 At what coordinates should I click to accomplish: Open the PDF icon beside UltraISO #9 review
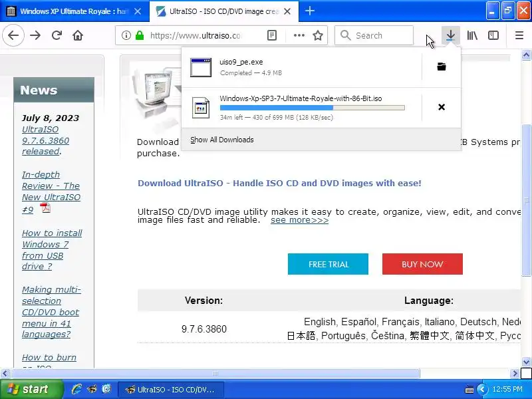click(x=45, y=207)
